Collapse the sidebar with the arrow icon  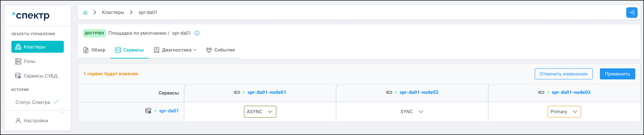click(61, 111)
